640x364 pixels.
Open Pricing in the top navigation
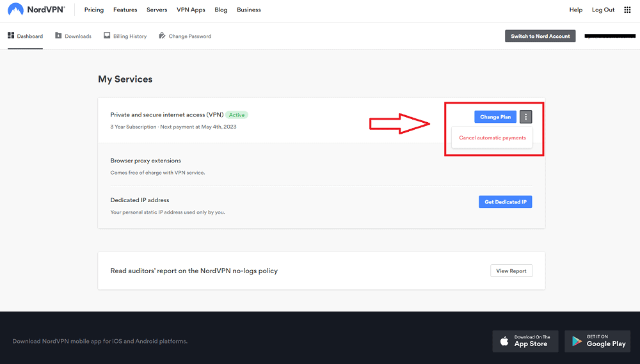click(x=94, y=10)
